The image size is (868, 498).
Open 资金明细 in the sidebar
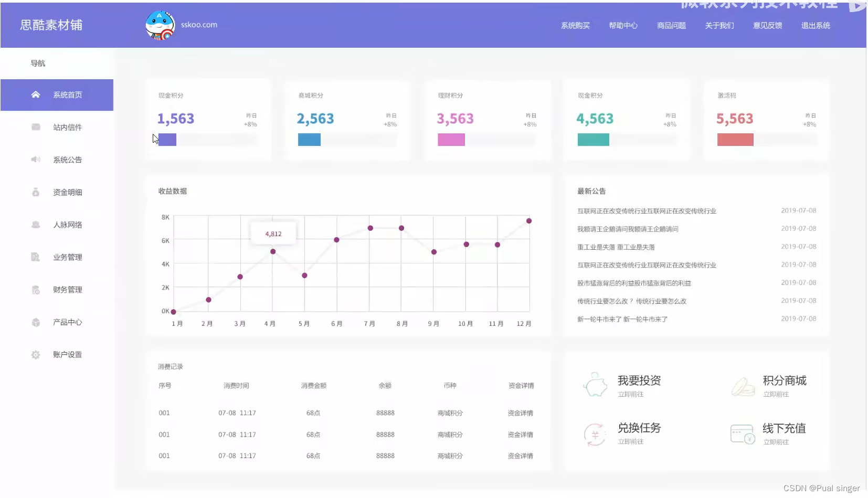[57, 193]
